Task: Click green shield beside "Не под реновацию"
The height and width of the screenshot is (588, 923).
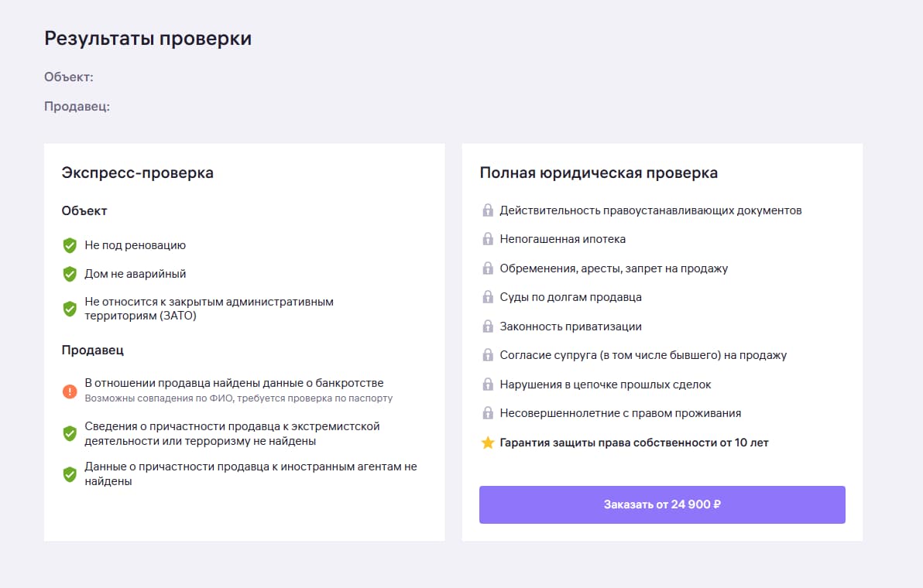Action: [x=70, y=245]
